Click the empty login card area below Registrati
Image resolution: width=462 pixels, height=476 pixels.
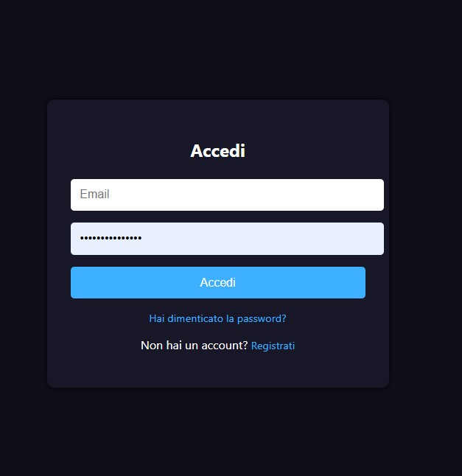218,369
